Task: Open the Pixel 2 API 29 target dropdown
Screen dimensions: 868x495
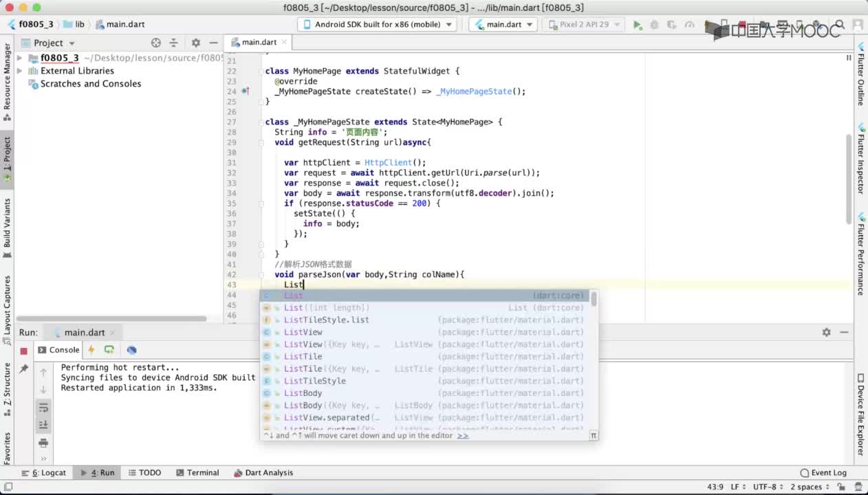Action: [x=585, y=24]
